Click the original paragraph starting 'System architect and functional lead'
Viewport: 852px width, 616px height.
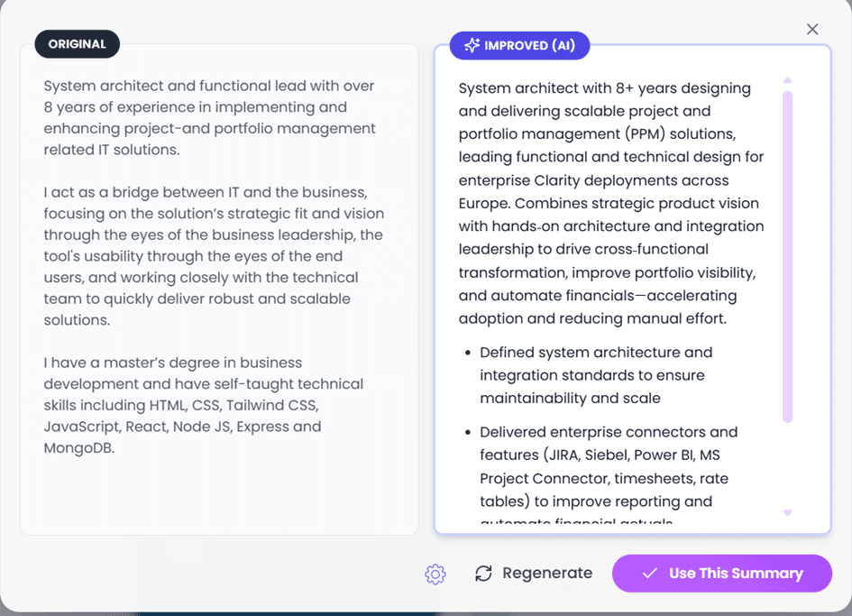pyautogui.click(x=209, y=117)
